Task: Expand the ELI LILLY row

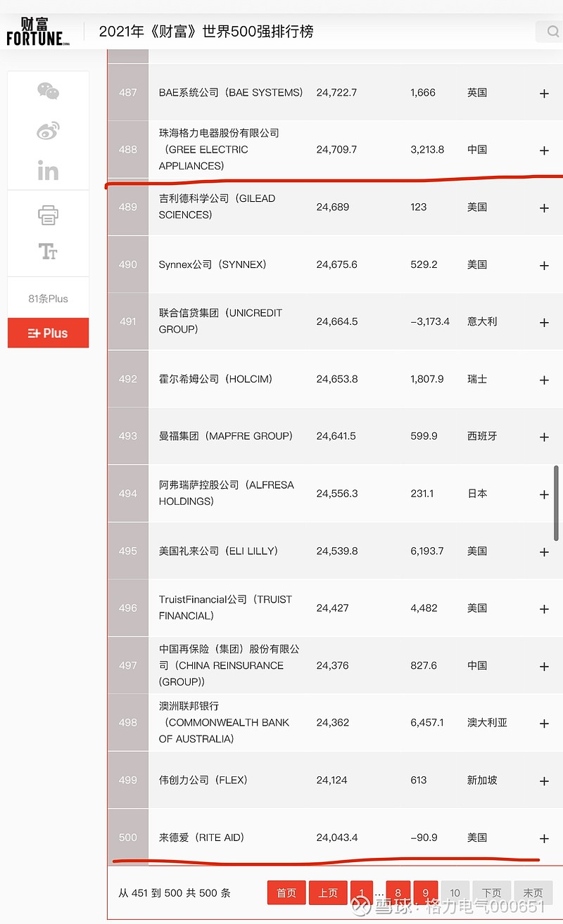Action: coord(544,553)
